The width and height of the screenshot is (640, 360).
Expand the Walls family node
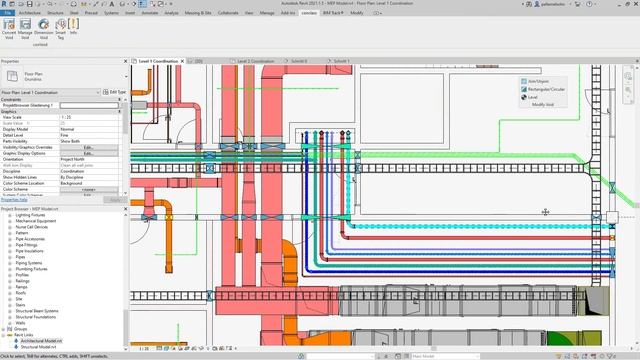click(x=10, y=323)
